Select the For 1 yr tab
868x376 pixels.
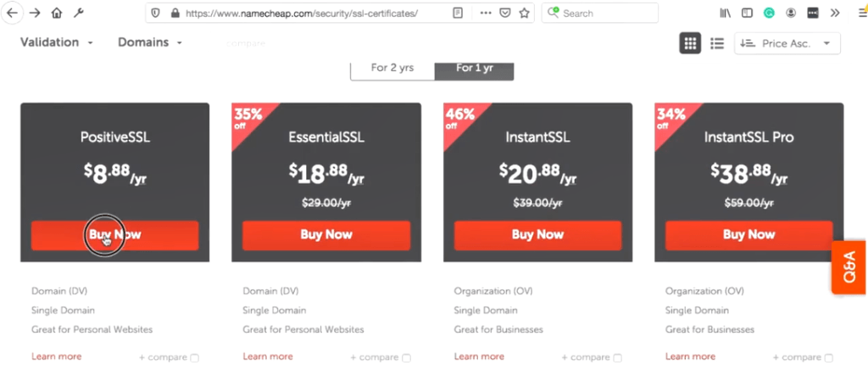tap(475, 69)
